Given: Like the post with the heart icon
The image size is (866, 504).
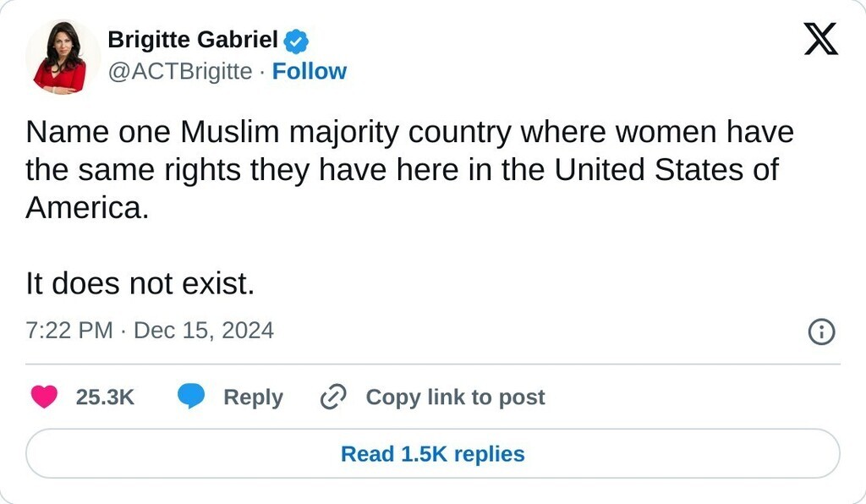Looking at the screenshot, I should (44, 397).
